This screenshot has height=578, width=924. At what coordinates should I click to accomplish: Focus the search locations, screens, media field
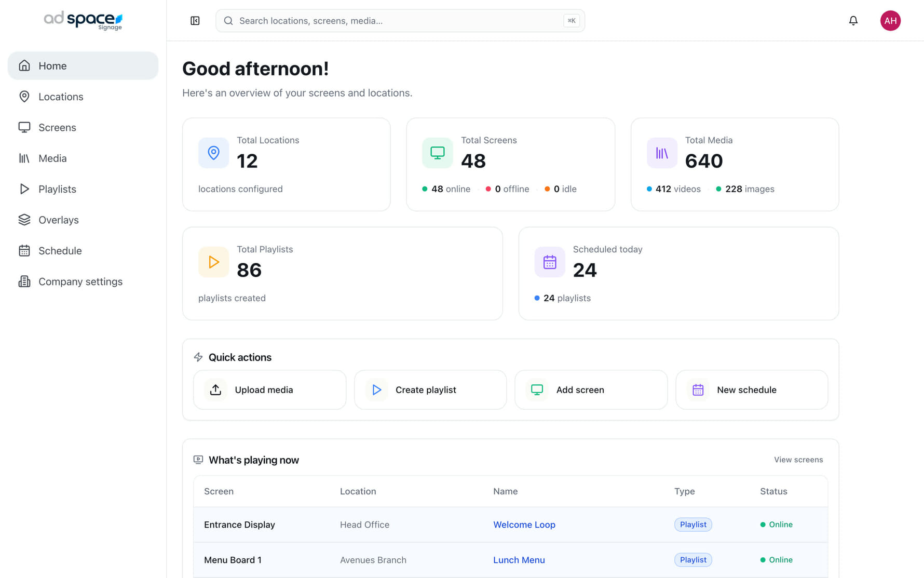(x=400, y=21)
